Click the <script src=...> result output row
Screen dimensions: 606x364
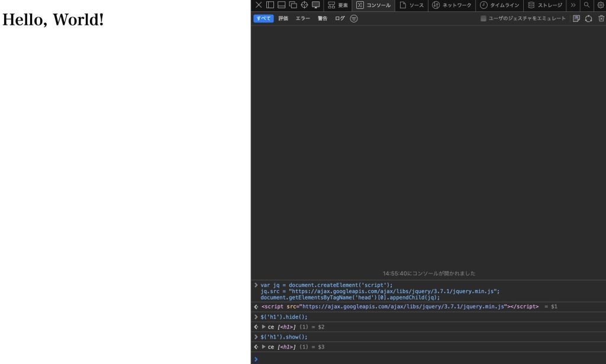click(x=428, y=307)
